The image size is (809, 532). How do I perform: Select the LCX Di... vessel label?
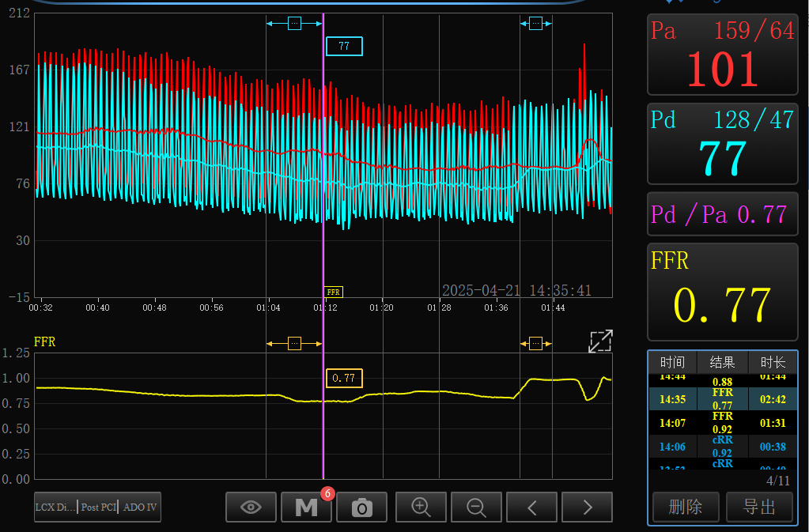(x=55, y=507)
